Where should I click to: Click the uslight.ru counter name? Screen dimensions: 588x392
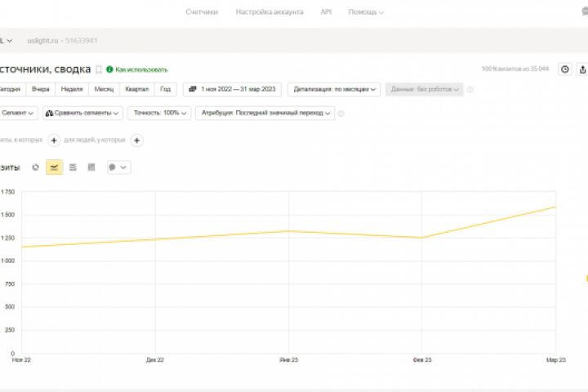[x=42, y=41]
